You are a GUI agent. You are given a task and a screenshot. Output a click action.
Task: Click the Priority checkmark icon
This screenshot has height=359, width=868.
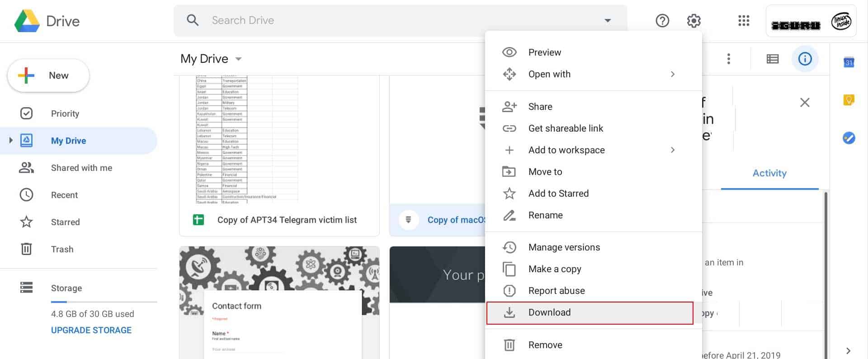pyautogui.click(x=27, y=113)
